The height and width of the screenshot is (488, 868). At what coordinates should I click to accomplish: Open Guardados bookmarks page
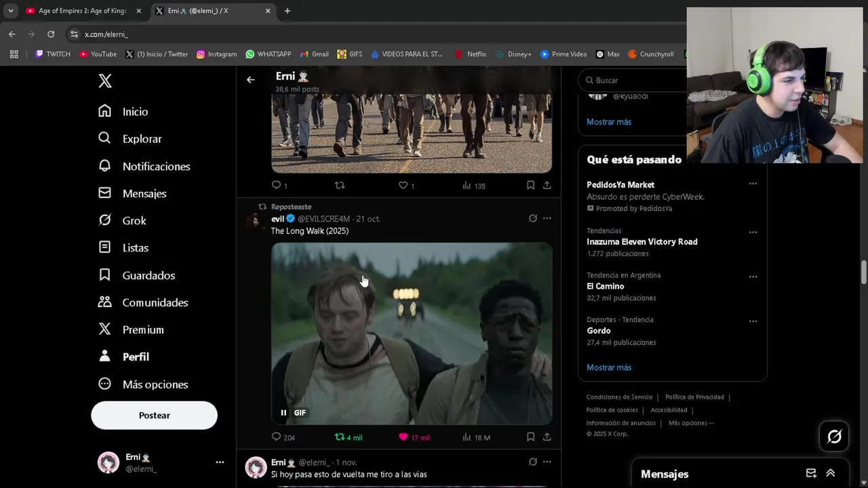point(136,275)
